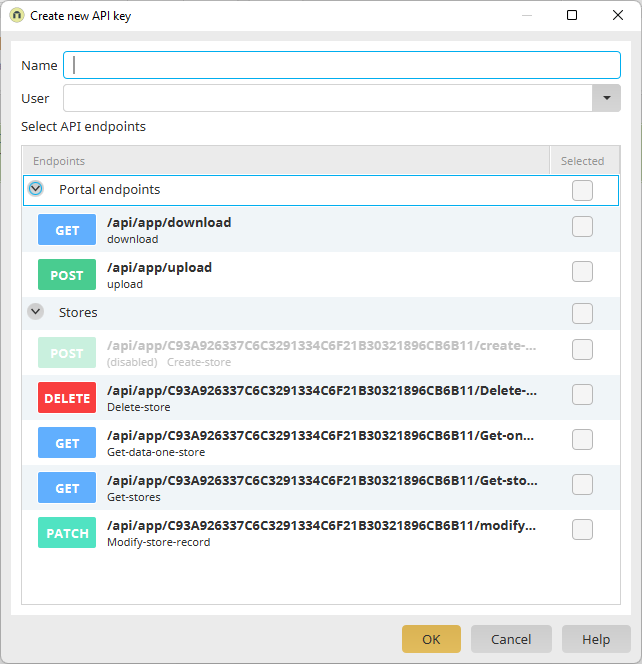Image resolution: width=642 pixels, height=664 pixels.
Task: Click the GET badge for Get-data-one-store
Action: (67, 443)
